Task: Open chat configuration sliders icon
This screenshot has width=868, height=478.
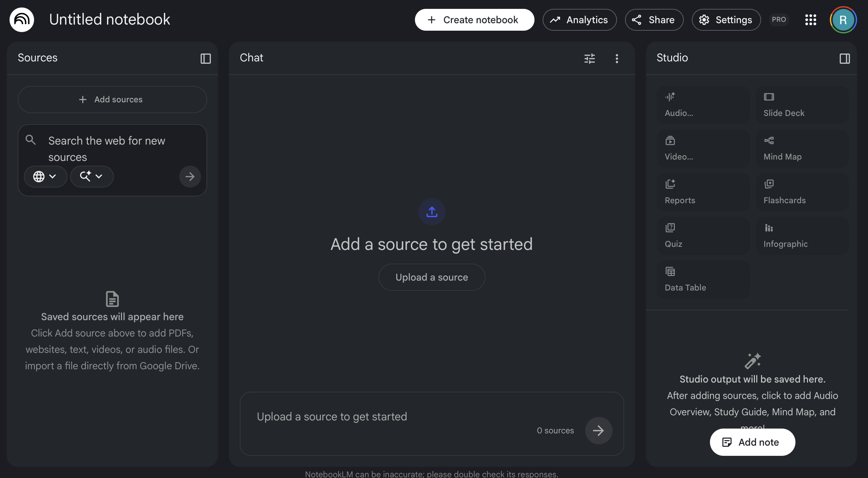Action: (x=590, y=58)
